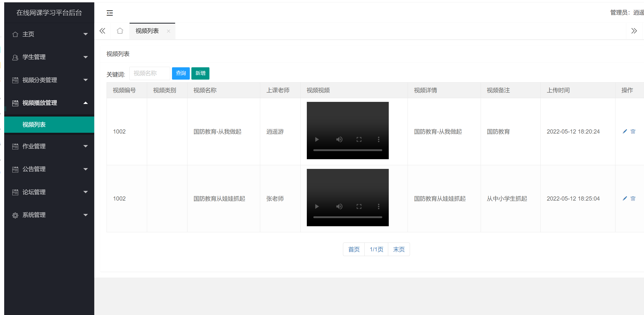Collapse the 视频播放管理 menu section
The width and height of the screenshot is (644, 315).
click(49, 103)
